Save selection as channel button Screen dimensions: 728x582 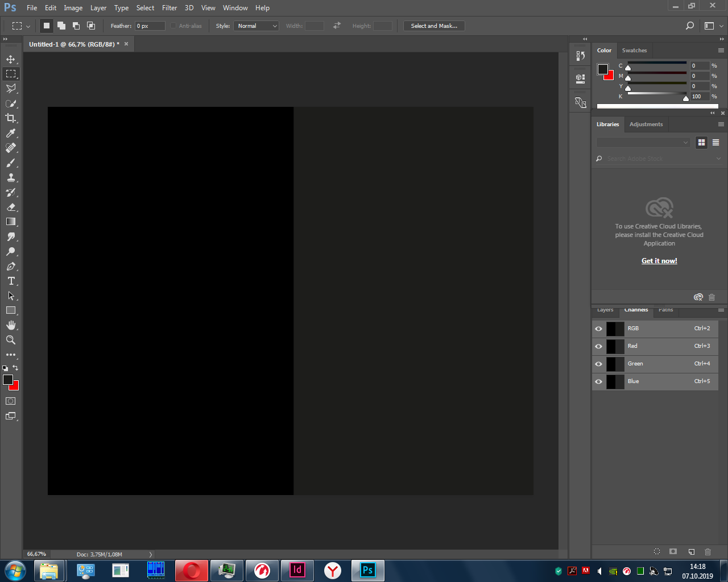(x=673, y=551)
